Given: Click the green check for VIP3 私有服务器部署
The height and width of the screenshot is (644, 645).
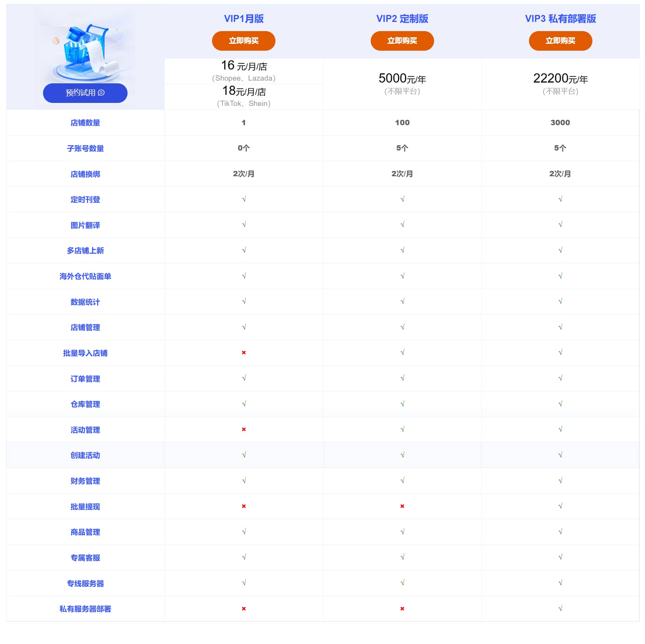Looking at the screenshot, I should tap(560, 609).
